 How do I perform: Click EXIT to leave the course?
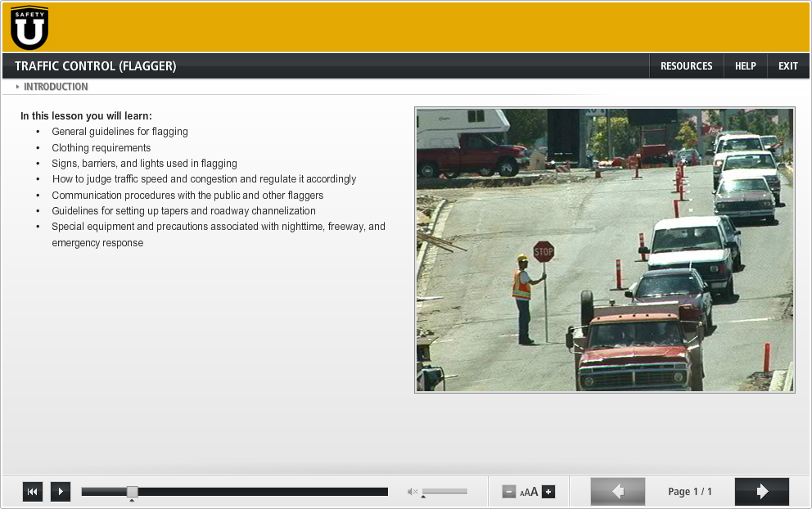[x=787, y=65]
